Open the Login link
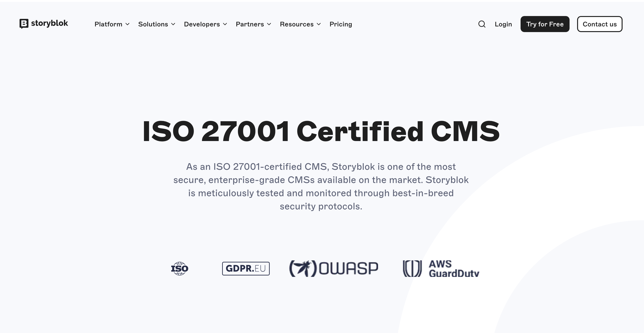The width and height of the screenshot is (644, 333). (503, 24)
